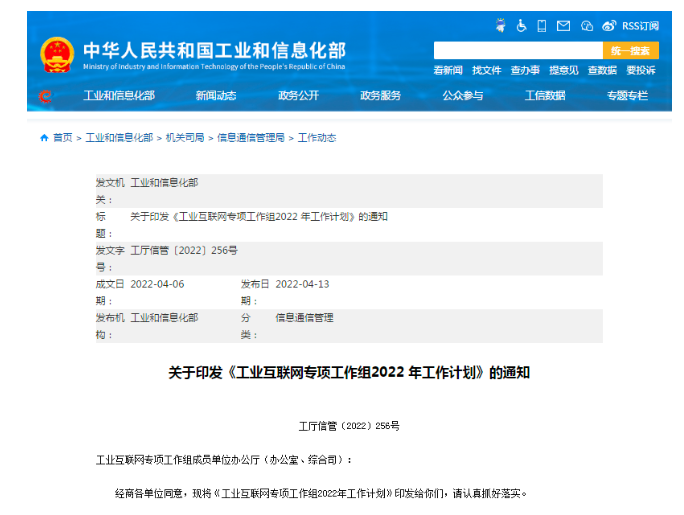Image resolution: width=684 pixels, height=515 pixels.
Task: Open 公众参与 navigation menu
Action: 463,95
